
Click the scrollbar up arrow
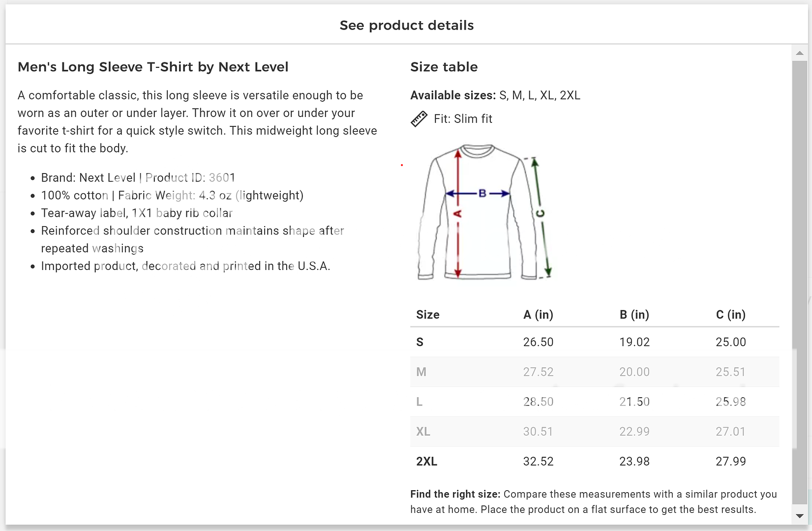click(800, 53)
